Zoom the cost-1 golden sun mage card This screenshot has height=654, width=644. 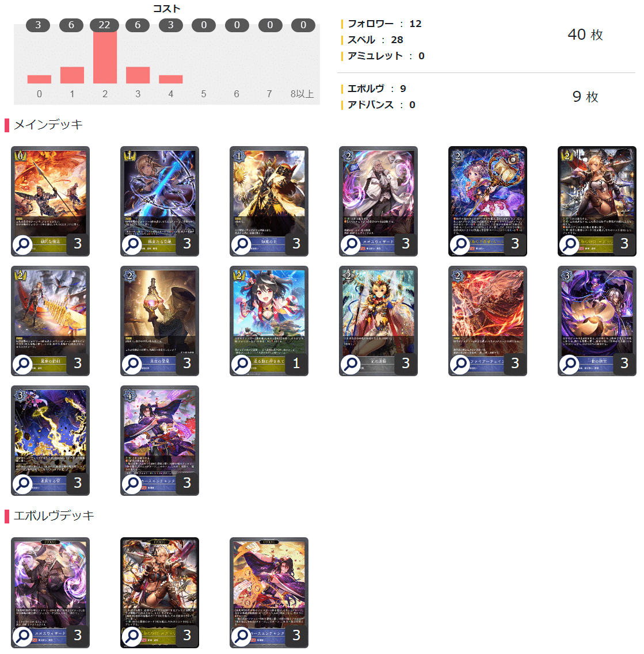click(x=241, y=245)
